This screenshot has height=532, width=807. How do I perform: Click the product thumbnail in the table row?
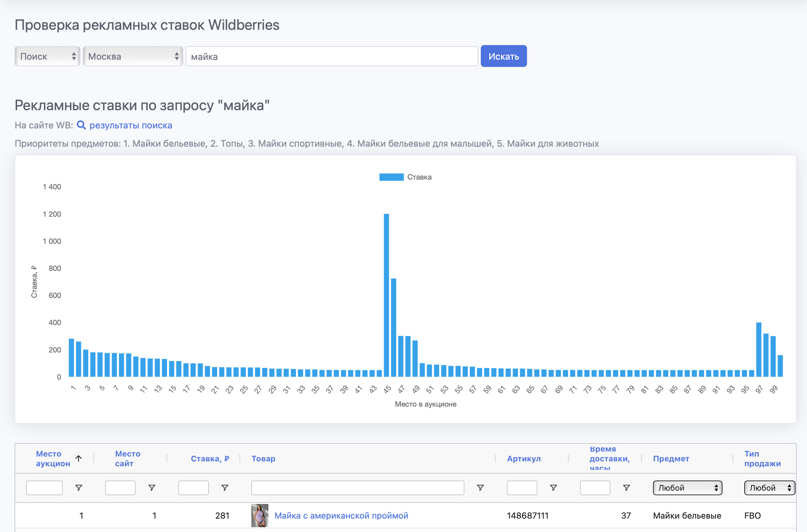[260, 515]
